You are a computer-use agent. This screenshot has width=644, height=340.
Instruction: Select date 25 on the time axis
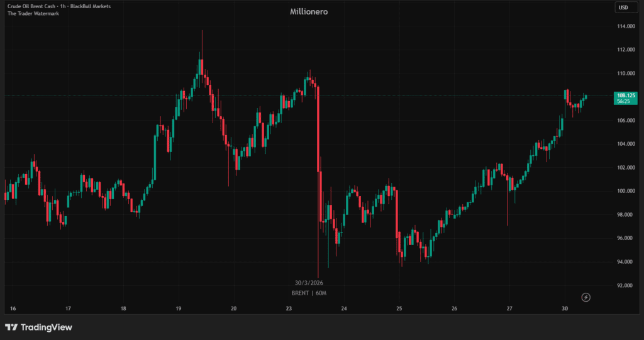pos(399,309)
